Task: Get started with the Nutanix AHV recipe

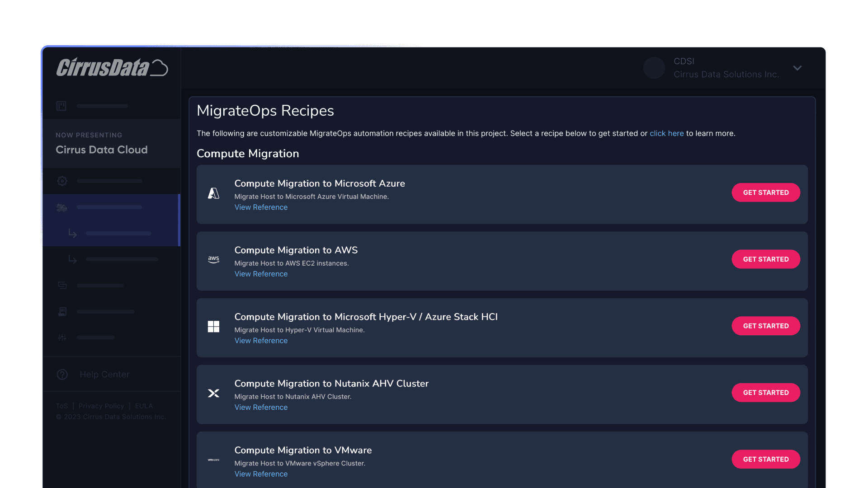Action: 766,392
